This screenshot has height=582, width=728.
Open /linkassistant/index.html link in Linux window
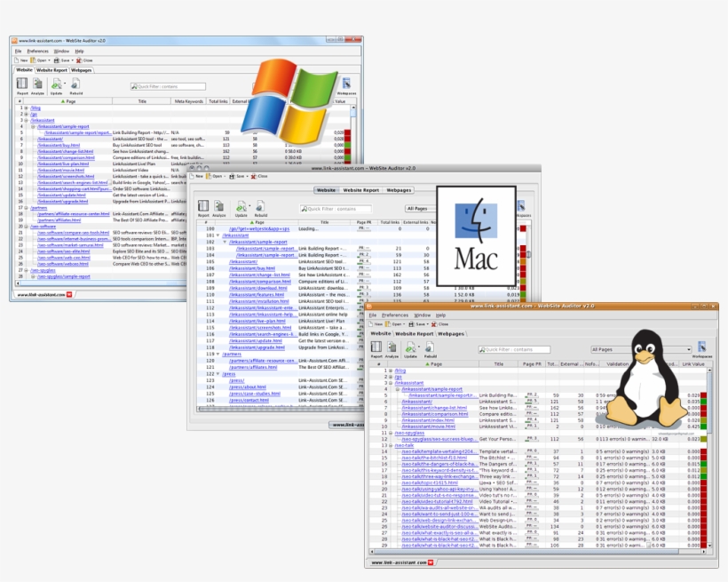click(x=428, y=420)
